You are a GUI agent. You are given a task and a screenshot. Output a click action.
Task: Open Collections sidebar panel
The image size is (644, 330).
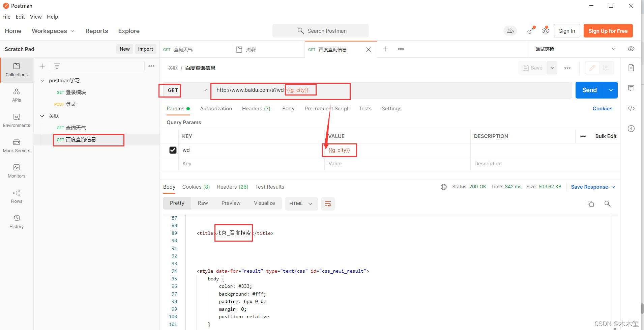pyautogui.click(x=17, y=70)
